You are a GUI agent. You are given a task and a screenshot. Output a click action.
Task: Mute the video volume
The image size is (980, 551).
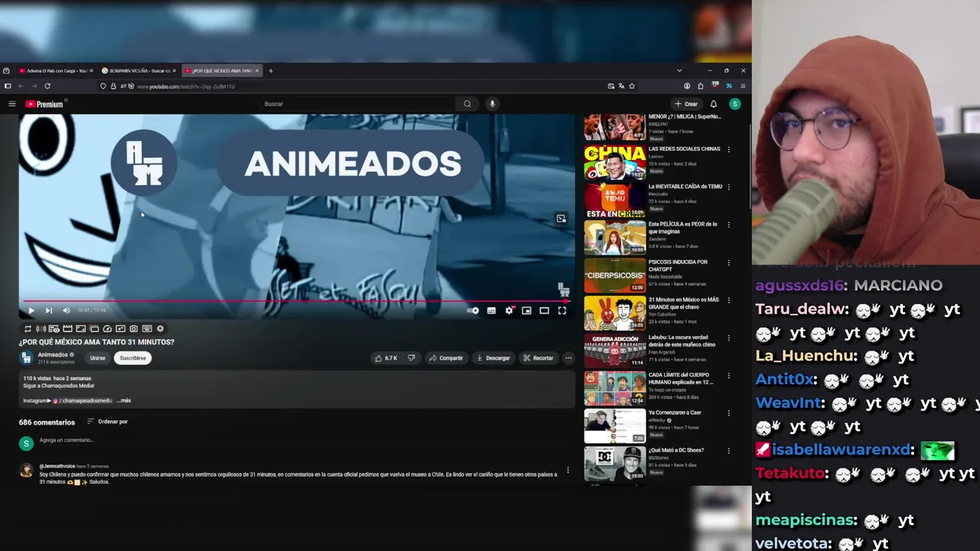[66, 310]
